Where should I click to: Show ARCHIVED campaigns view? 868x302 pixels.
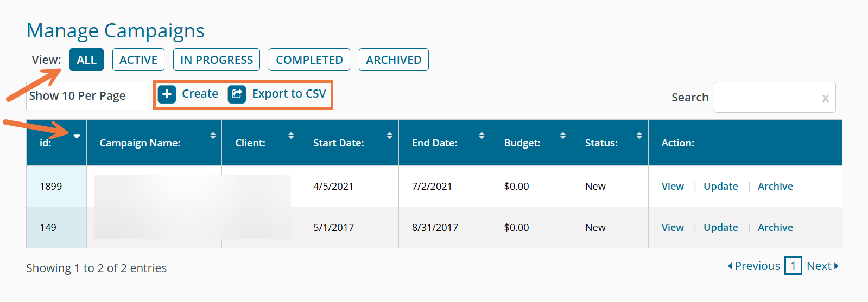click(x=394, y=60)
